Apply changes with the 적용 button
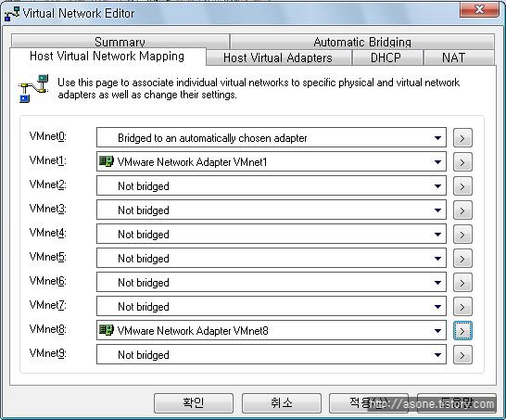 (x=369, y=403)
